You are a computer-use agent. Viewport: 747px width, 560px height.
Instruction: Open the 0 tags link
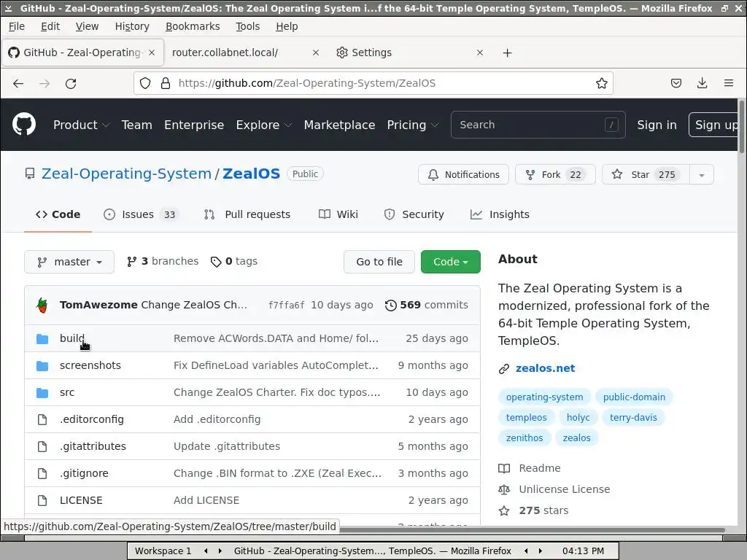click(x=234, y=262)
